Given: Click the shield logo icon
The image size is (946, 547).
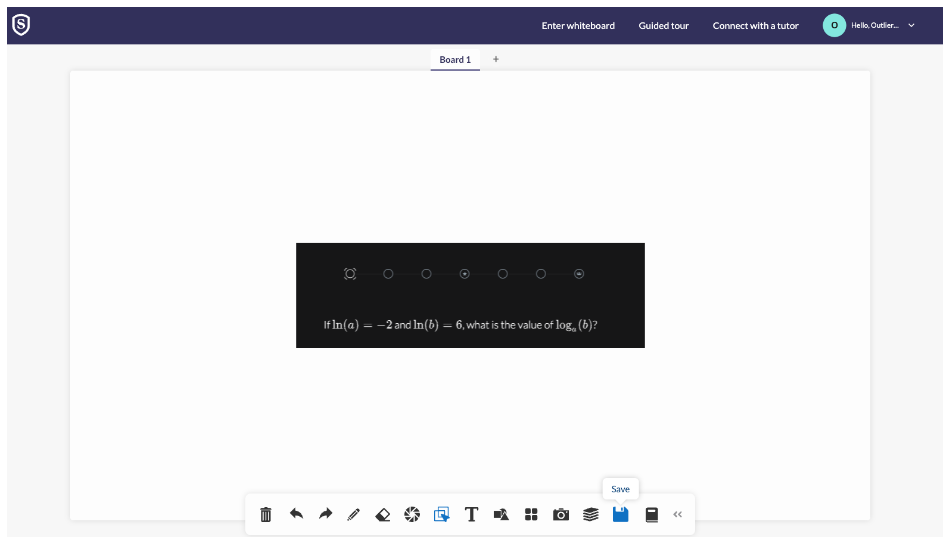Looking at the screenshot, I should (x=21, y=25).
